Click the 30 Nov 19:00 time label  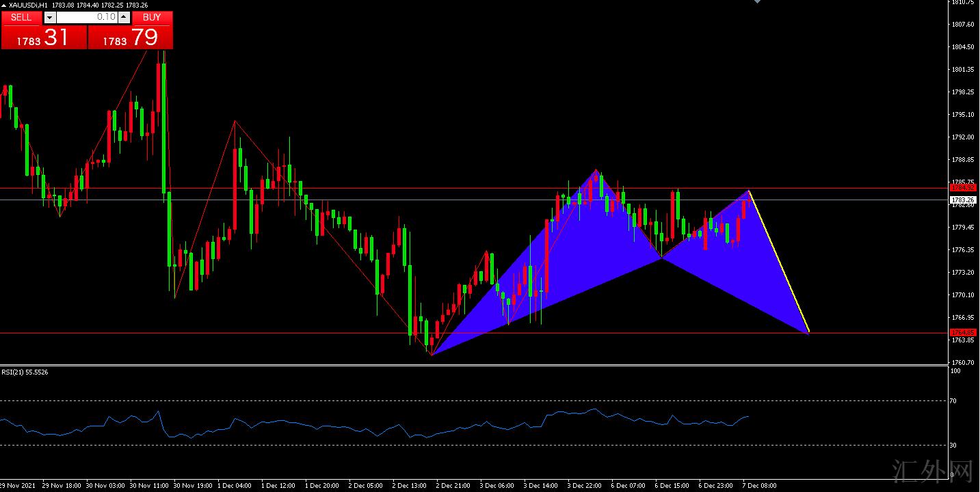(x=194, y=486)
